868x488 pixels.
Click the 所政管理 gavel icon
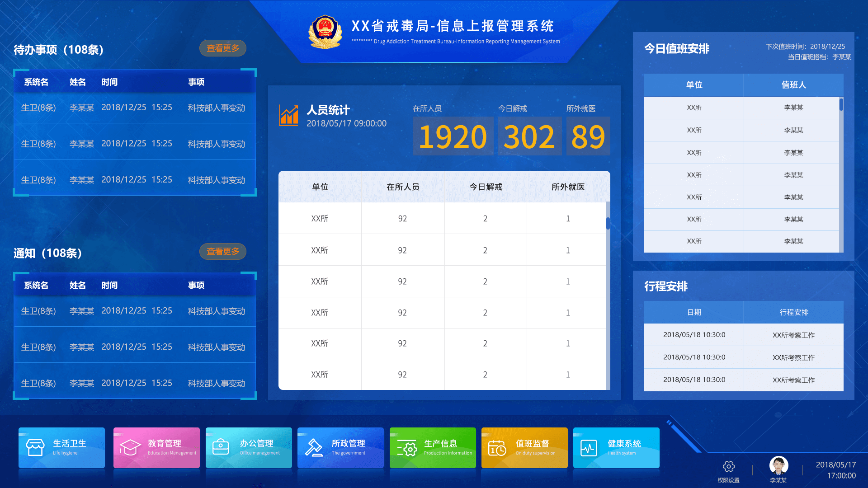coord(315,447)
